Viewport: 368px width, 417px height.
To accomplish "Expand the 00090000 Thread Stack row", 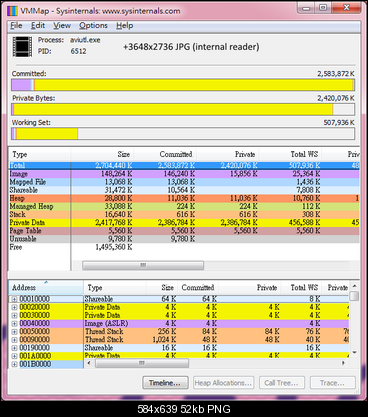I will [14, 340].
